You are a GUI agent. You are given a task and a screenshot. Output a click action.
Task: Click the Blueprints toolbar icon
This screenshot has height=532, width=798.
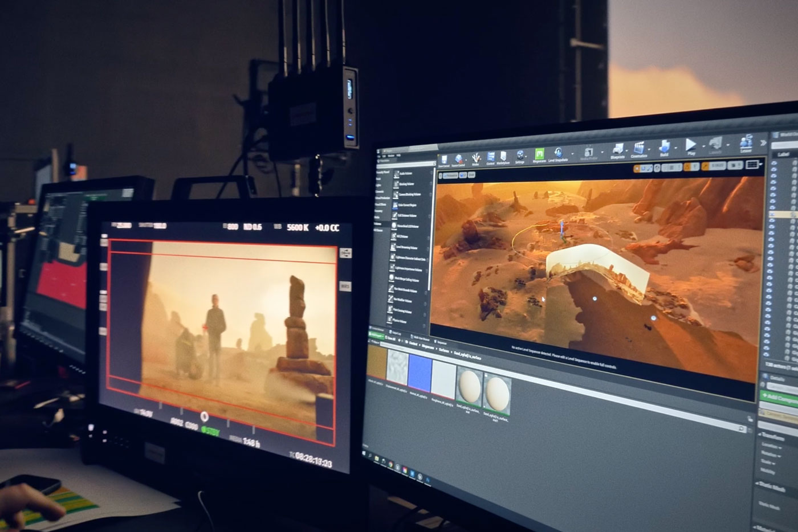click(x=618, y=150)
